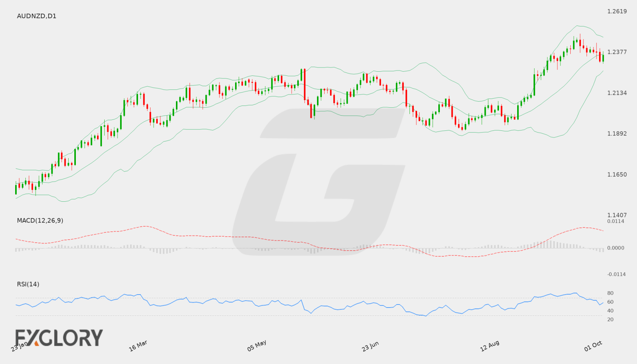Click the 1.1407 price axis label
This screenshot has width=637, height=364.
(x=617, y=215)
